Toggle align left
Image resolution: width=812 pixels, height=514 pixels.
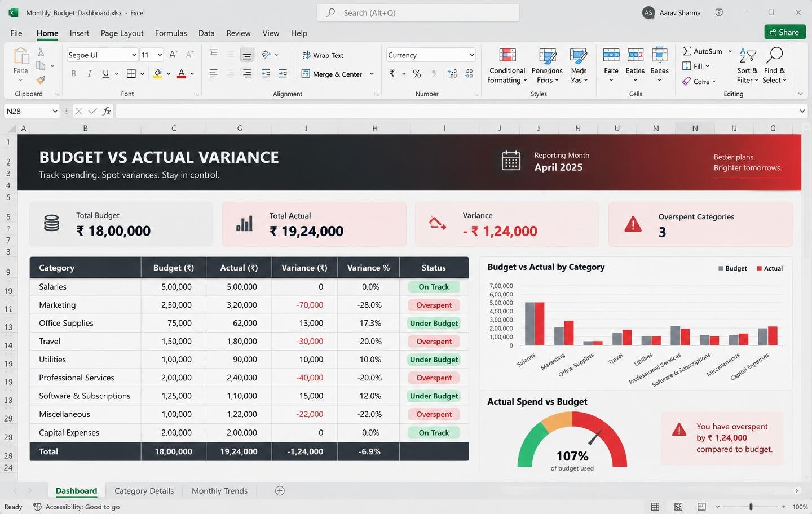213,73
